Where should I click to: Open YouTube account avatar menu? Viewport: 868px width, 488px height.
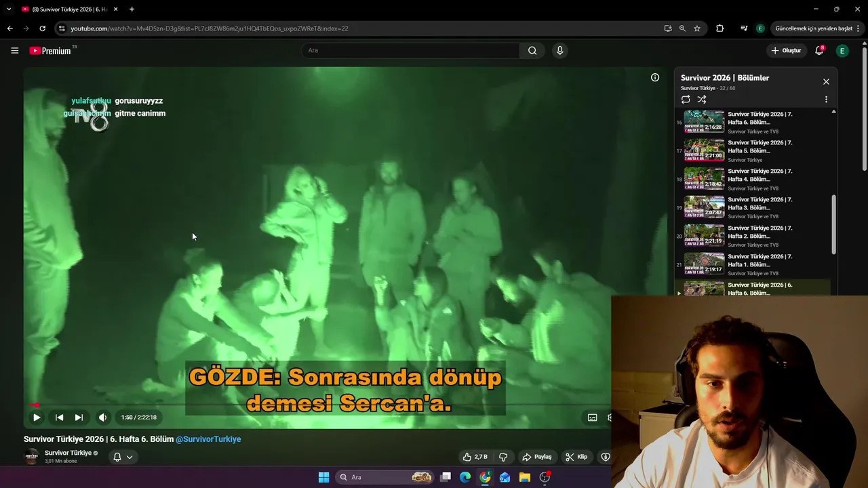click(x=842, y=51)
